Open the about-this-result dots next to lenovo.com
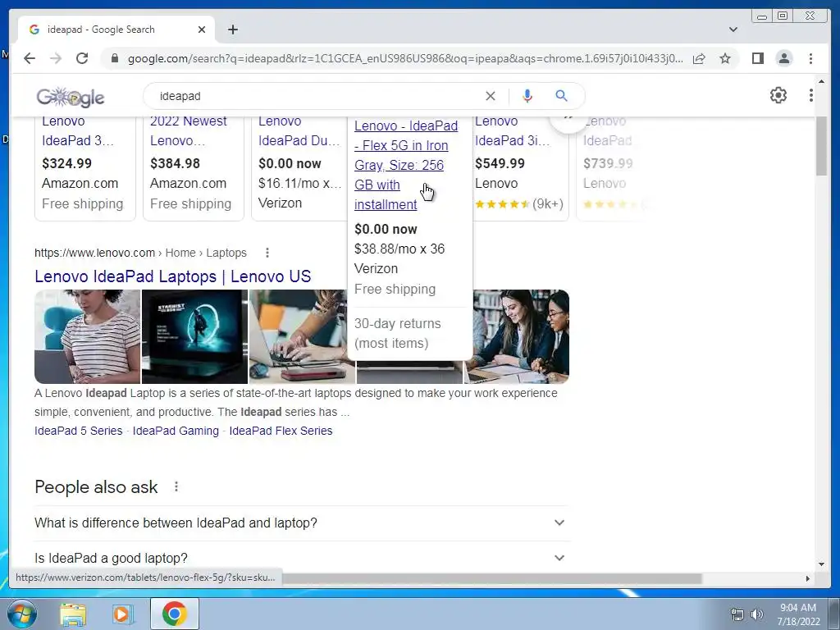Image resolution: width=840 pixels, height=630 pixels. pos(267,253)
